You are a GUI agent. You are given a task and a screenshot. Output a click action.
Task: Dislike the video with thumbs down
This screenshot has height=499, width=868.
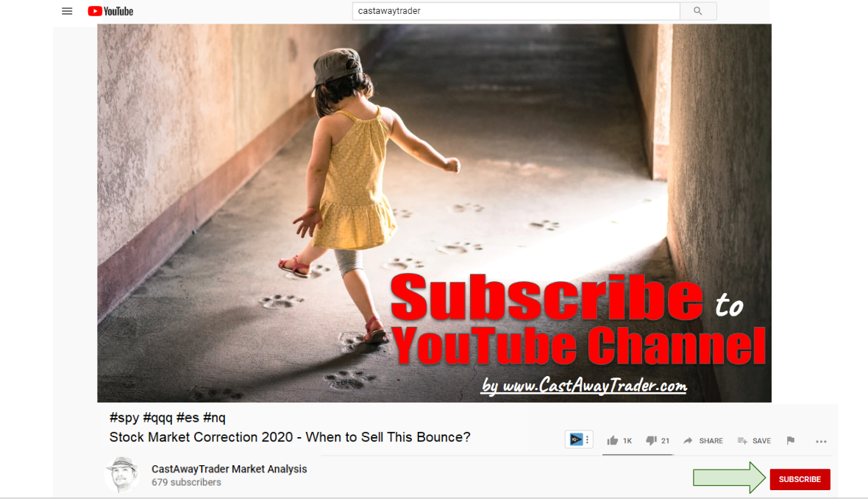point(658,441)
